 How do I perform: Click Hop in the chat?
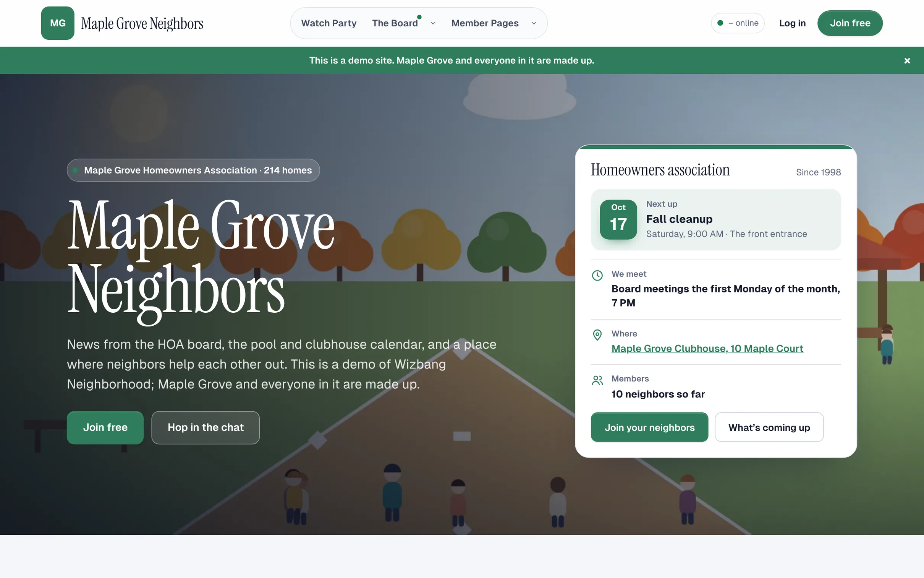point(206,427)
